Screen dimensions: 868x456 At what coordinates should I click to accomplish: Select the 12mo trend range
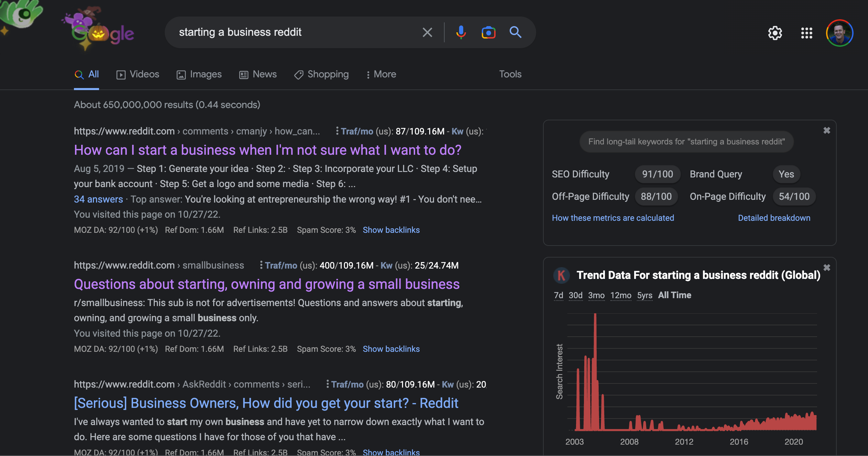(x=621, y=295)
